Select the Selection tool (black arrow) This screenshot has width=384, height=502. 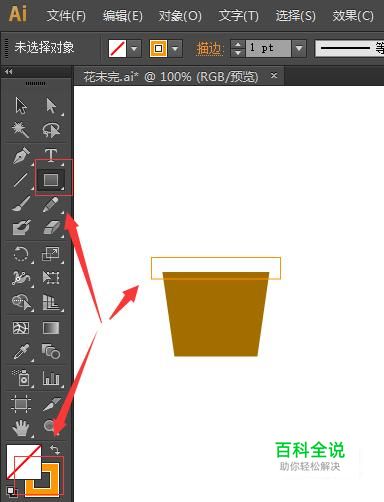coord(21,106)
